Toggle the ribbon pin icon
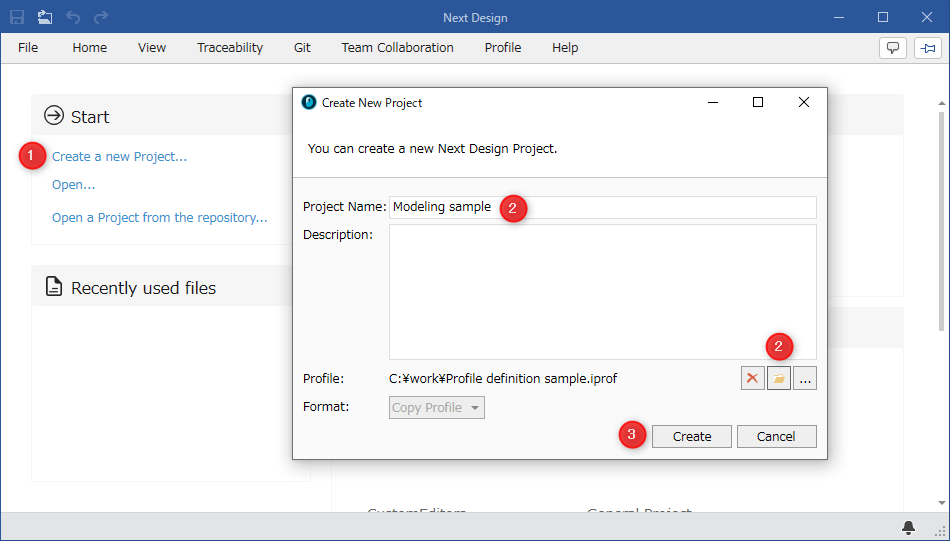The width and height of the screenshot is (950, 541). pos(928,48)
